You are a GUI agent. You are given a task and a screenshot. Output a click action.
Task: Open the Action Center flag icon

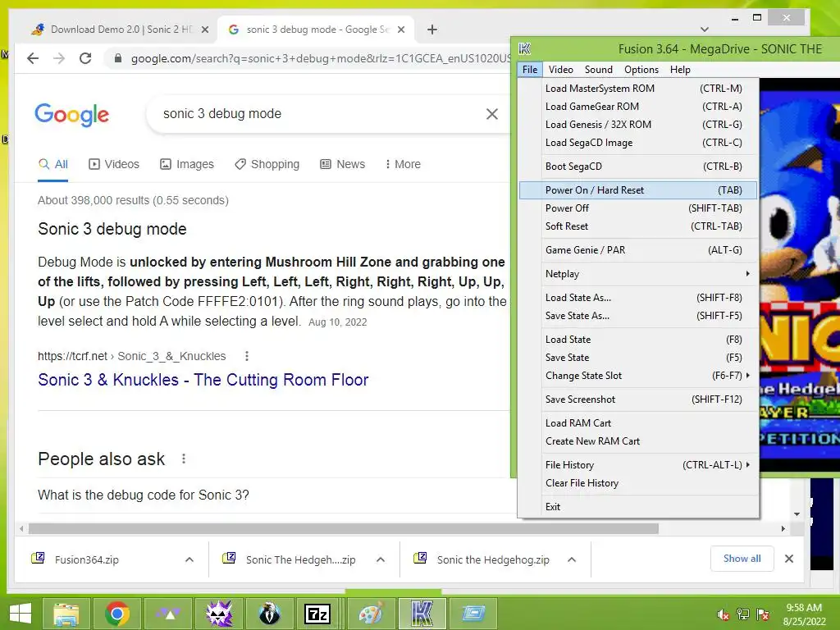pos(763,614)
